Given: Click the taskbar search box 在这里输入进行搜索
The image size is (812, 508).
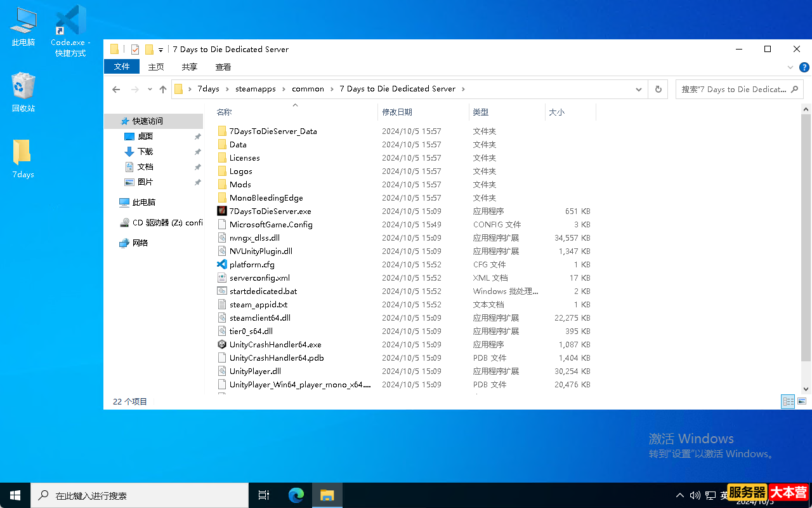Looking at the screenshot, I should [x=140, y=495].
